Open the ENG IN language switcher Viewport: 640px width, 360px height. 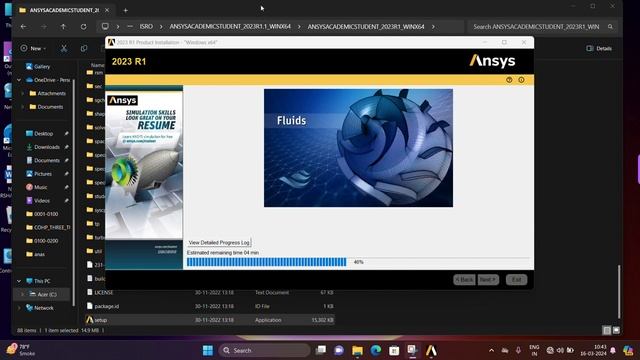pyautogui.click(x=534, y=350)
